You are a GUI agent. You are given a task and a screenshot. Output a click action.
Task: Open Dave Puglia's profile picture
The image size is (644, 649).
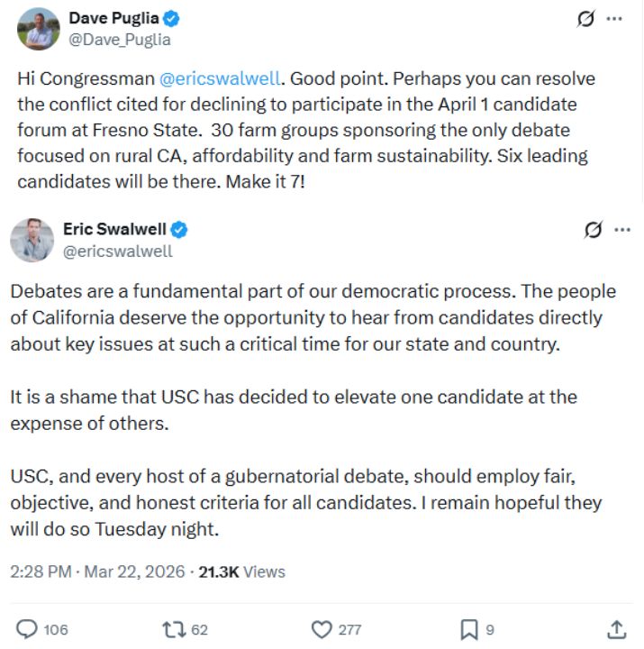click(39, 28)
